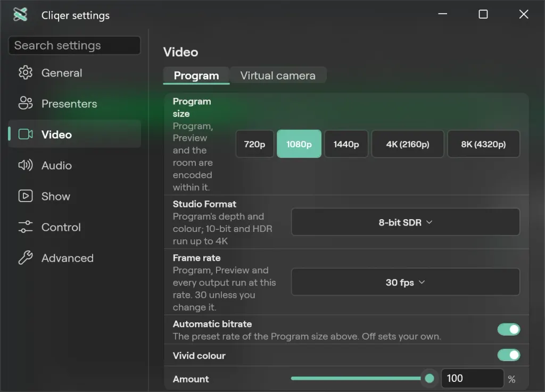The image size is (545, 392).
Task: Click the Audio speaker icon
Action: click(26, 165)
